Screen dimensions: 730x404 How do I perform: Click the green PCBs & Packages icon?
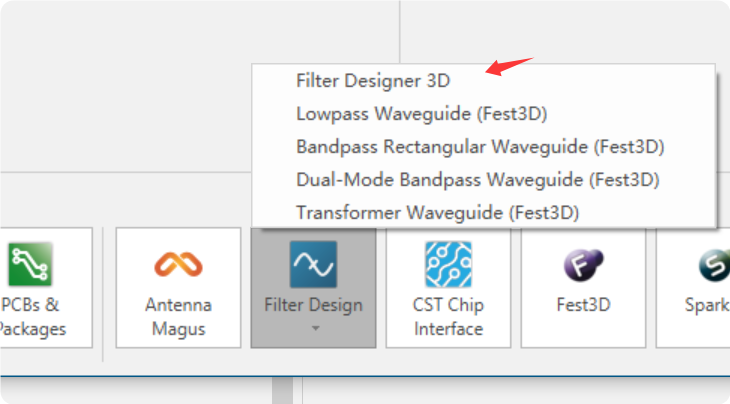[30, 263]
